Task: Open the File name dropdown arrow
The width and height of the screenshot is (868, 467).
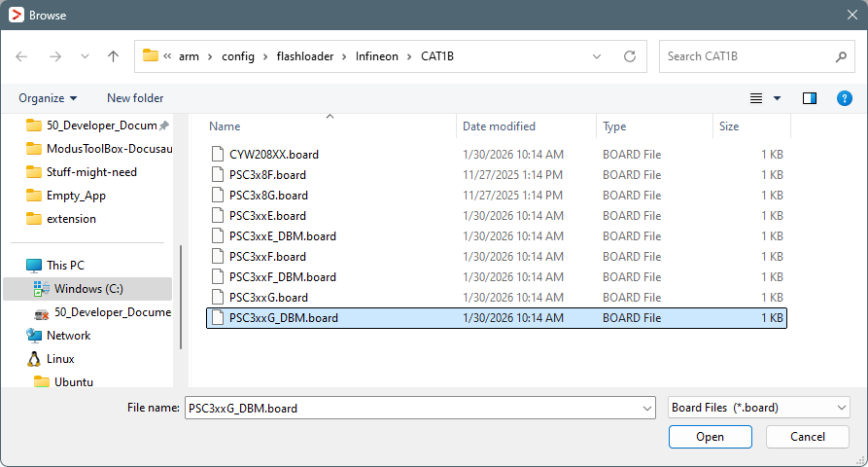Action: [648, 408]
